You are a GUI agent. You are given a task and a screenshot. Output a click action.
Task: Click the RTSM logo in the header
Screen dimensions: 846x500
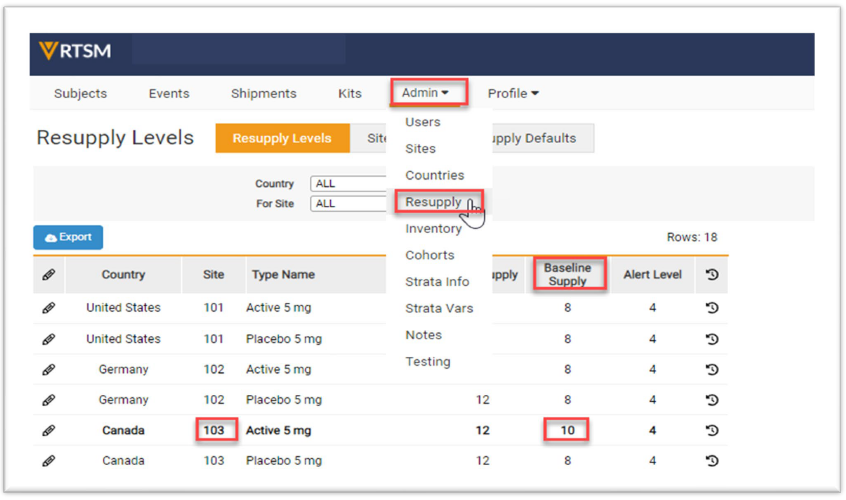[76, 52]
